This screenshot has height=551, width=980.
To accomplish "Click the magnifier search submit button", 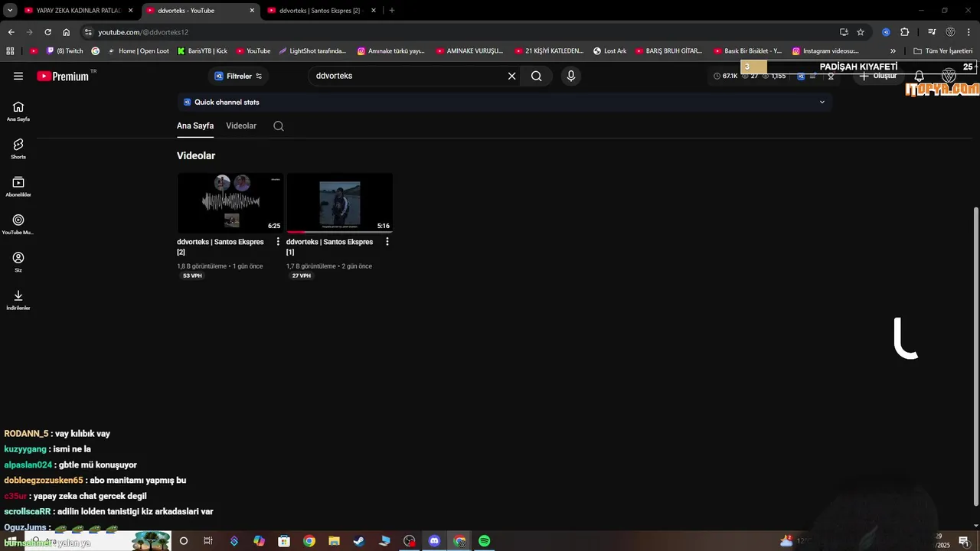I will [x=536, y=76].
